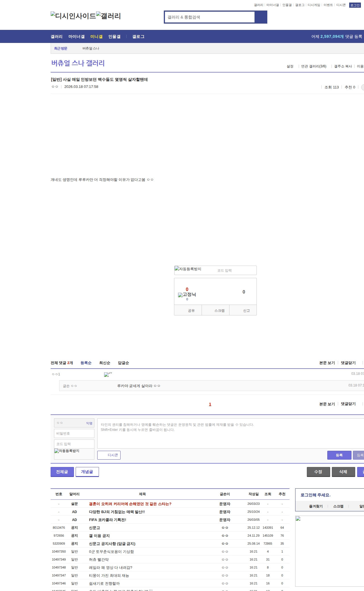Sort comments by 등록순
Screen dimensions: 364x591
pyautogui.click(x=86, y=363)
